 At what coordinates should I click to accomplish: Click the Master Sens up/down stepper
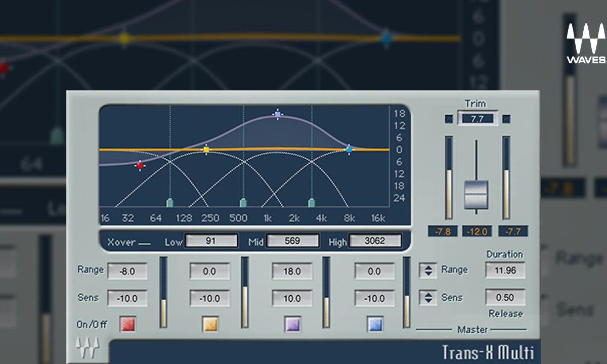click(x=428, y=298)
